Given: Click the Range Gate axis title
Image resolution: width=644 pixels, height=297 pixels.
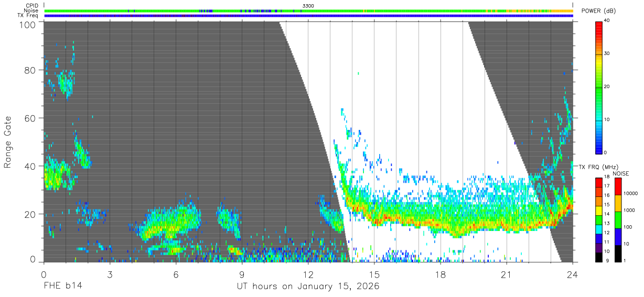Looking at the screenshot, I should [x=8, y=142].
